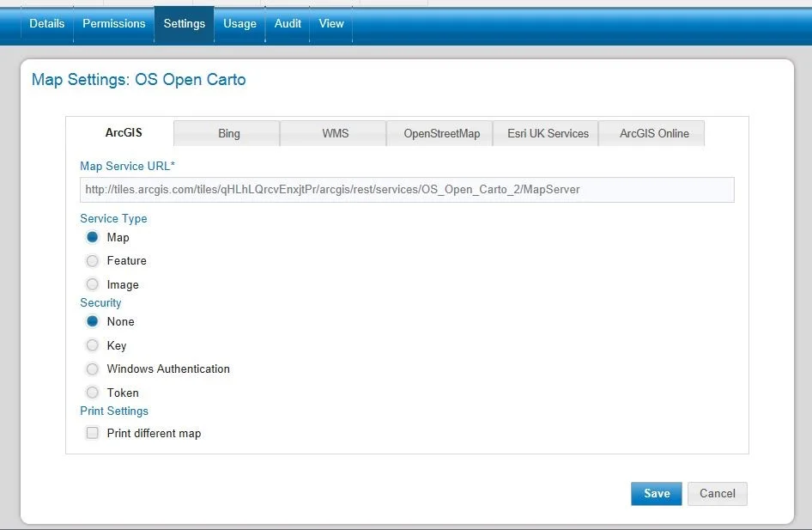Image resolution: width=812 pixels, height=530 pixels.
Task: Choose Key security option
Action: [92, 345]
